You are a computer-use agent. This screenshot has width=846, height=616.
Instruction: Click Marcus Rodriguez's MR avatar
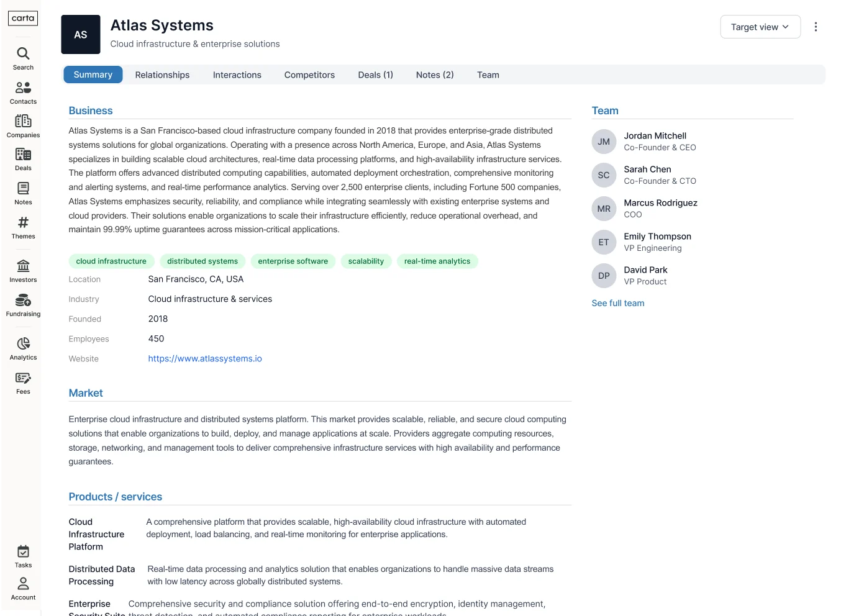pos(604,209)
